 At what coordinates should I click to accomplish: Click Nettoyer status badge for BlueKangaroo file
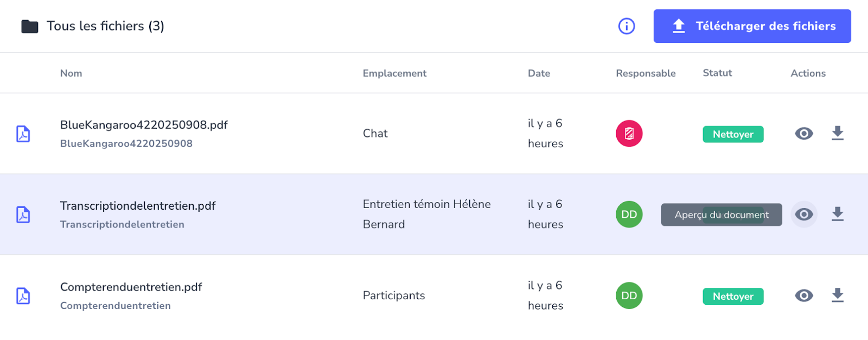[733, 134]
